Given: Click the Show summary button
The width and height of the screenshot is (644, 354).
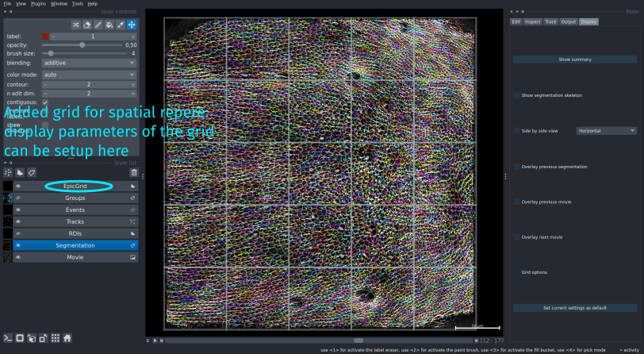Looking at the screenshot, I should coord(574,60).
